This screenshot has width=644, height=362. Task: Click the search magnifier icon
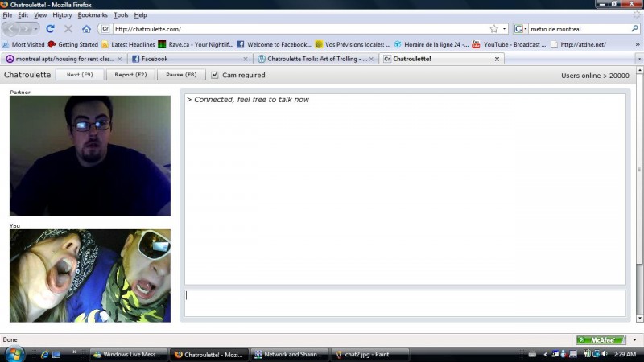coord(634,29)
